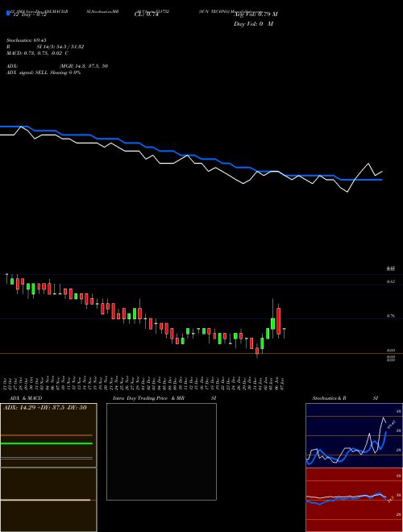The width and height of the screenshot is (403, 532).
Task: Click the green line in ADX panel
Action: pos(47,443)
